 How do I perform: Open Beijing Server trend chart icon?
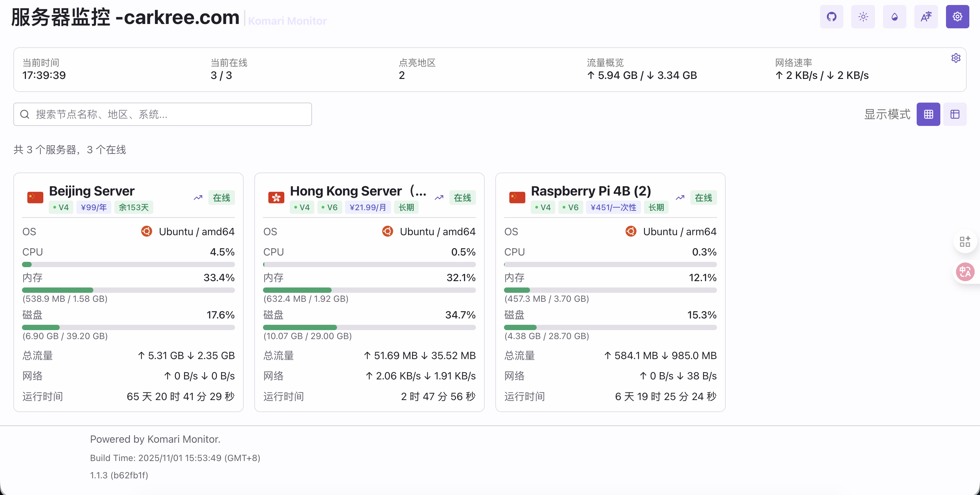198,198
